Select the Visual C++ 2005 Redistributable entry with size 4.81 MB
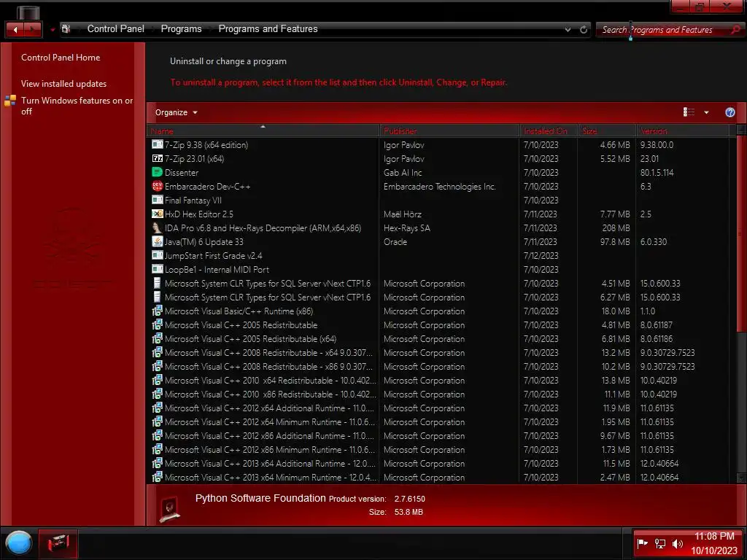 pyautogui.click(x=441, y=324)
